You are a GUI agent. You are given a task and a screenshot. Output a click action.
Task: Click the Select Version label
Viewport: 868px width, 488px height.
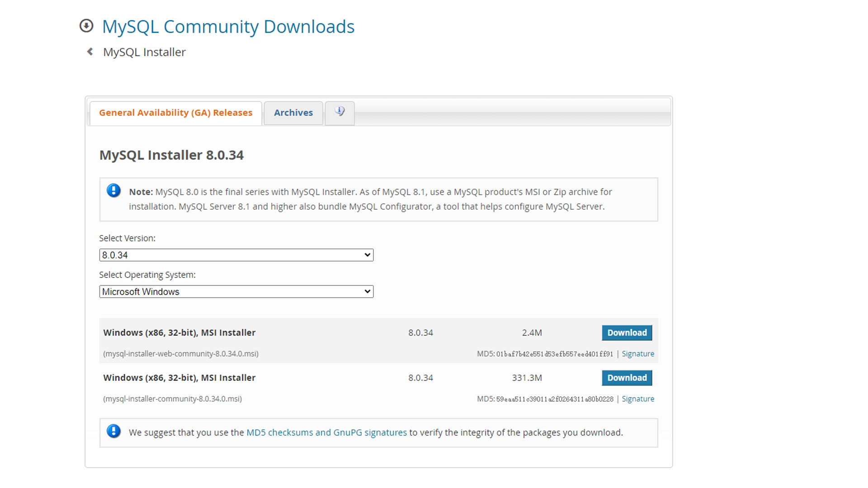point(127,238)
